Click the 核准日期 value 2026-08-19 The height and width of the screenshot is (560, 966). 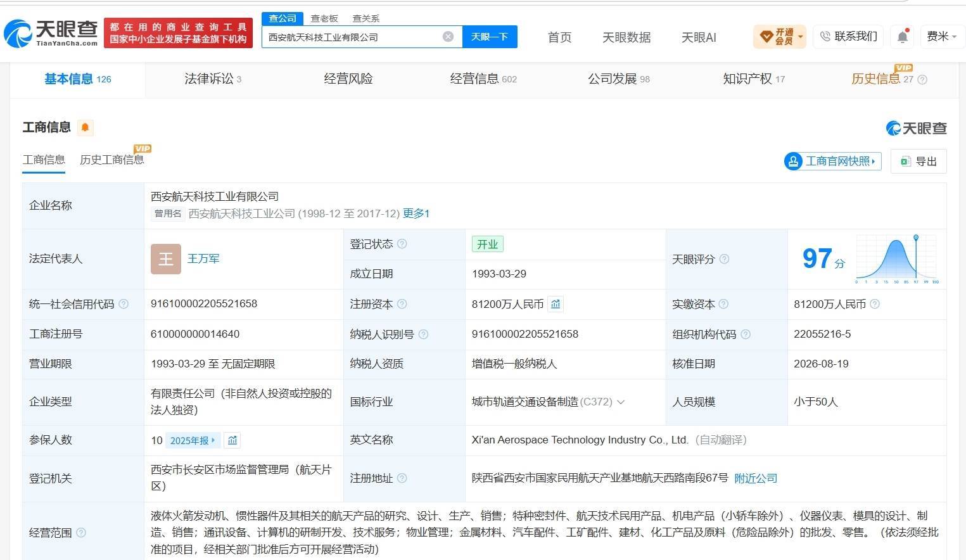pos(821,364)
